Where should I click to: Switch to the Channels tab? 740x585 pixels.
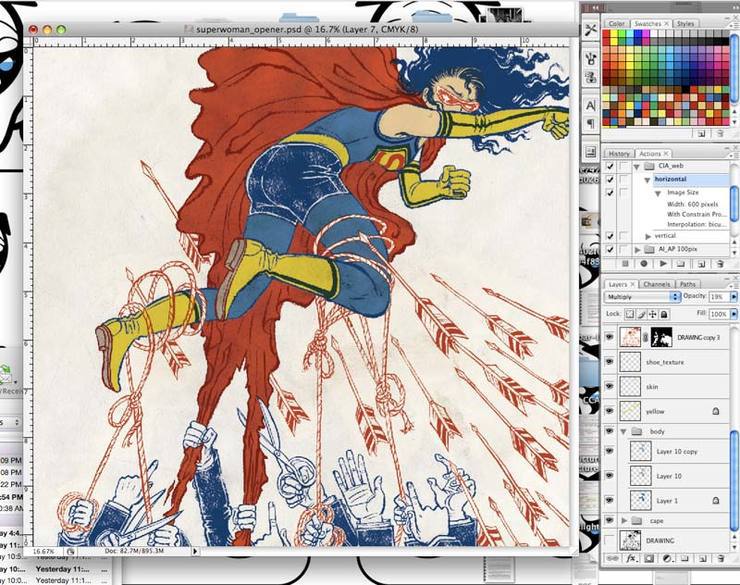point(656,284)
